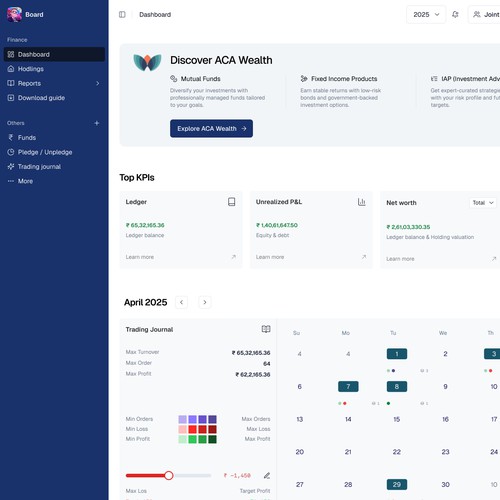
Task: Open the Net worth Total dropdown
Action: (483, 203)
